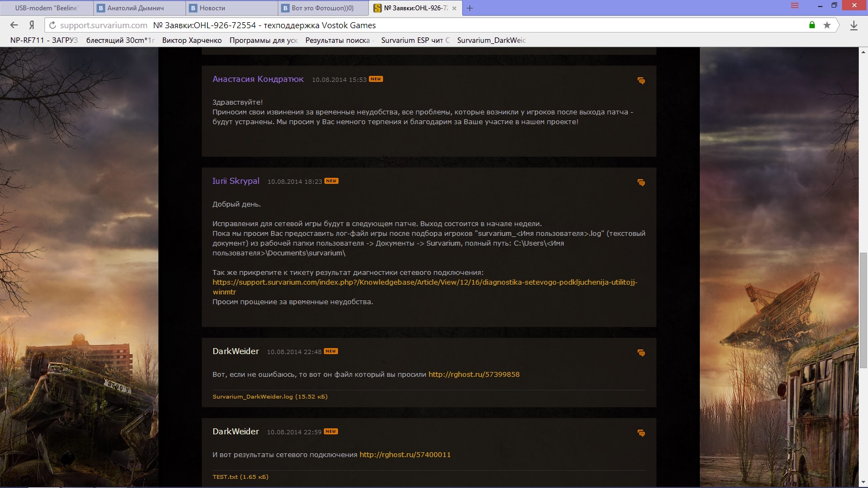The width and height of the screenshot is (868, 488).
Task: Download Survarium_DarkWeider.log attachment
Action: coord(270,397)
